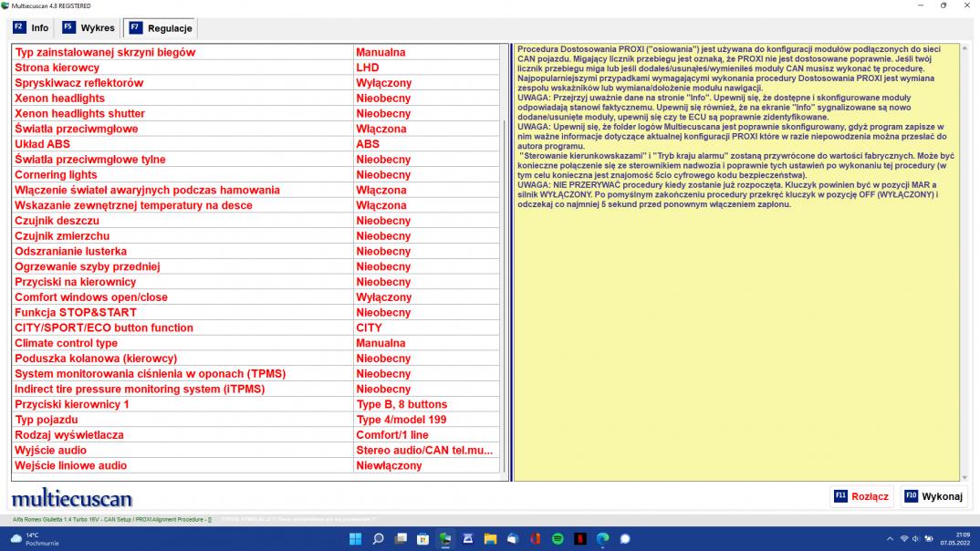The width and height of the screenshot is (980, 551).
Task: Select the 'Wyjście audio' row
Action: coord(255,451)
